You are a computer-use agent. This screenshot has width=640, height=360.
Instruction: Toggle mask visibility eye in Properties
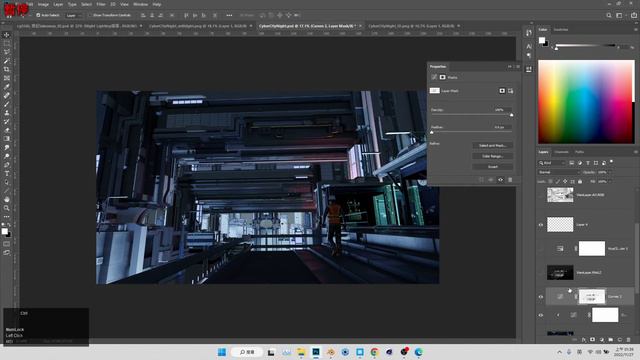500,180
